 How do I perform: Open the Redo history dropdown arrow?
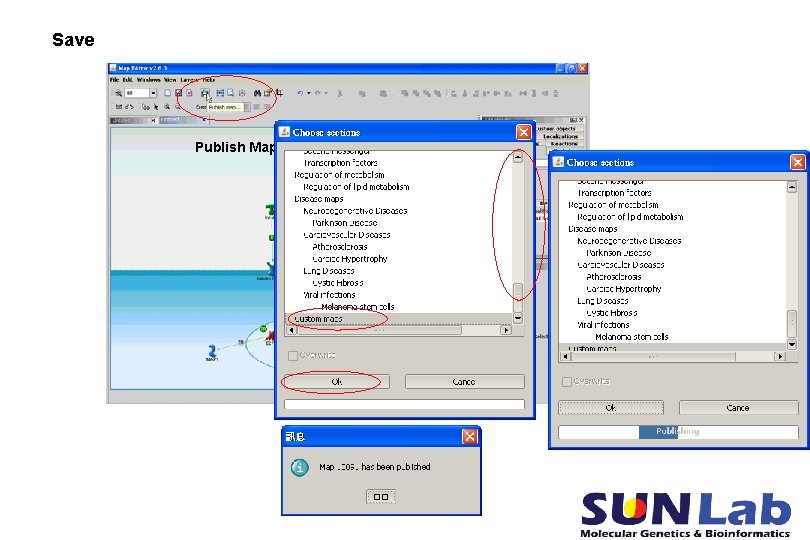pos(326,93)
